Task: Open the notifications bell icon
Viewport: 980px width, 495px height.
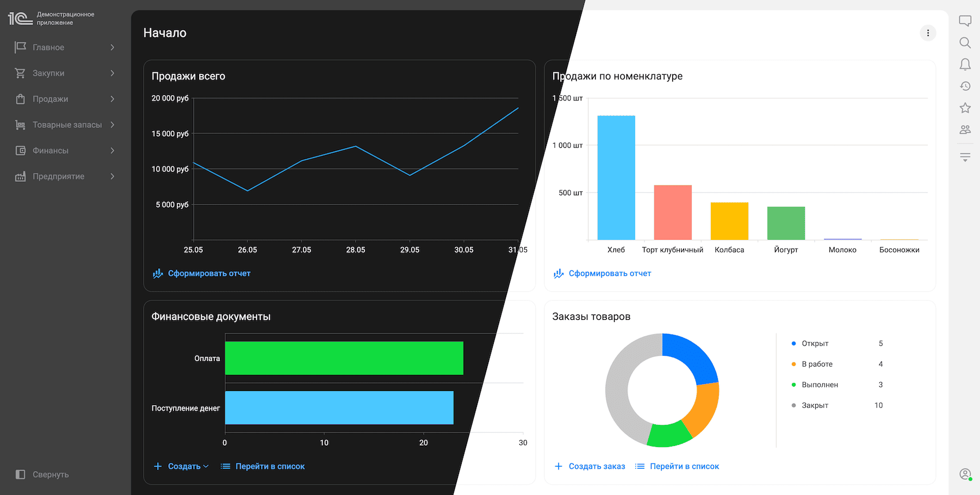Action: (x=965, y=65)
